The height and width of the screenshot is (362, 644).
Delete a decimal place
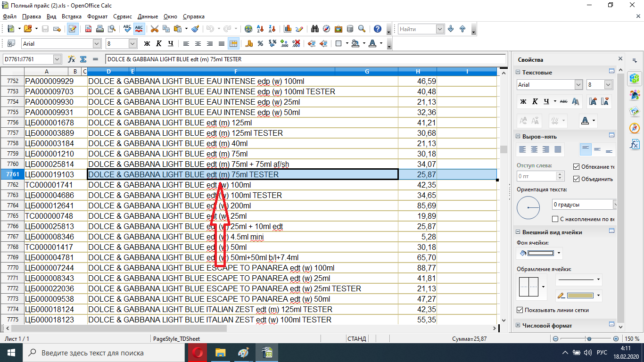(x=296, y=43)
